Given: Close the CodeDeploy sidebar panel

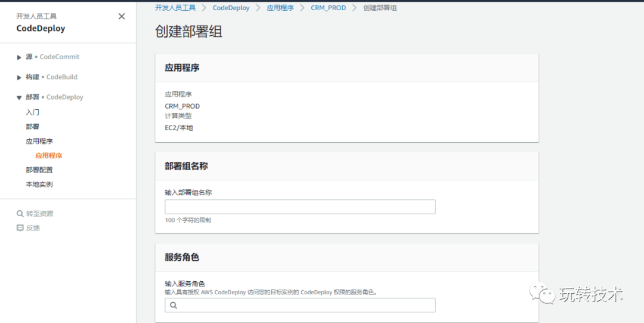Looking at the screenshot, I should pyautogui.click(x=122, y=17).
